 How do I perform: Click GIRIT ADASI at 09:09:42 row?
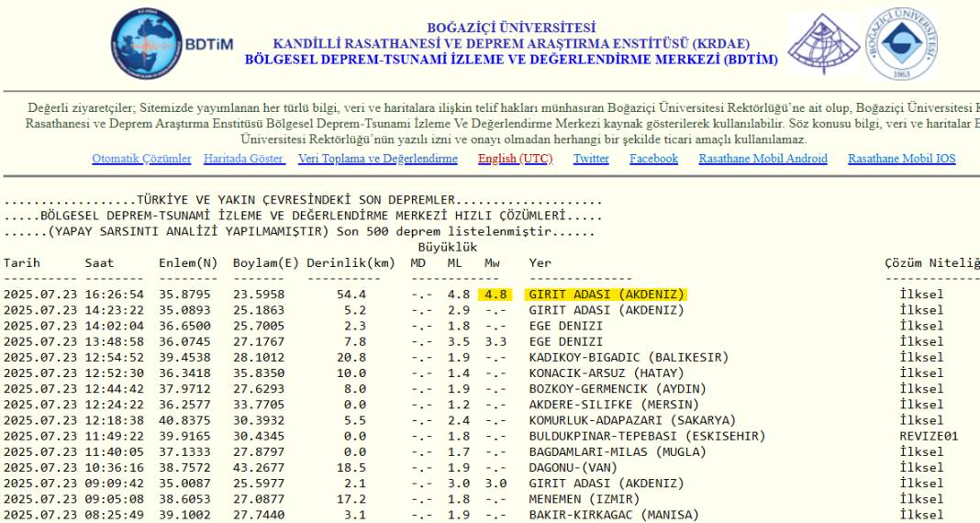point(607,484)
